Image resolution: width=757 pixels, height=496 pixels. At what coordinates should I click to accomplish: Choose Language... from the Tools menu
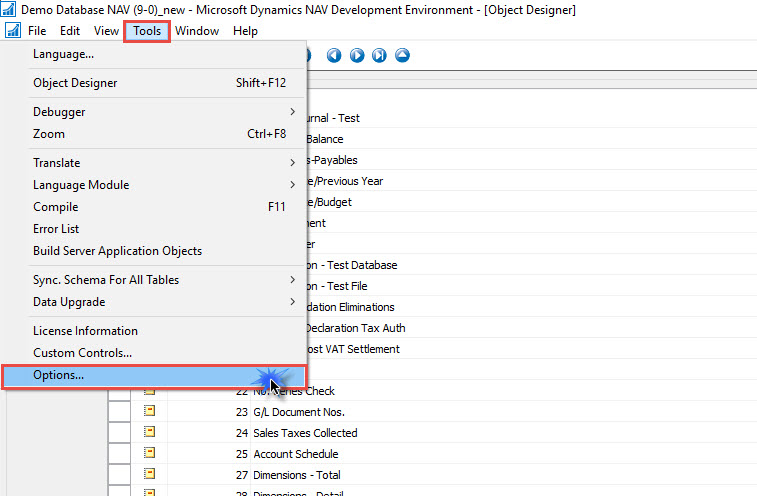[154, 54]
